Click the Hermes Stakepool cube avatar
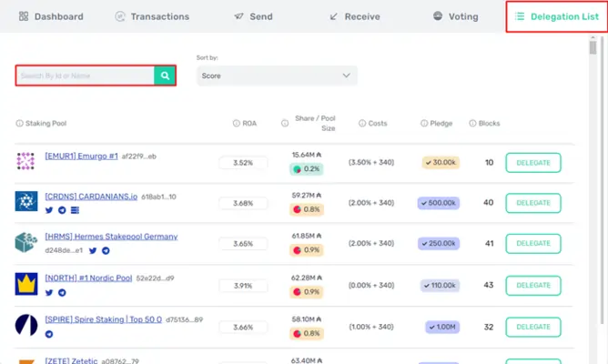 [26, 242]
